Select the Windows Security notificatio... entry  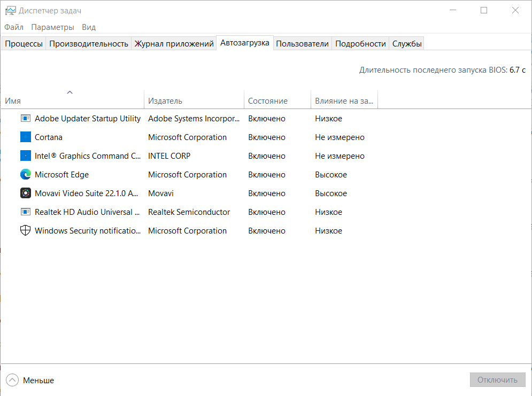click(x=266, y=230)
